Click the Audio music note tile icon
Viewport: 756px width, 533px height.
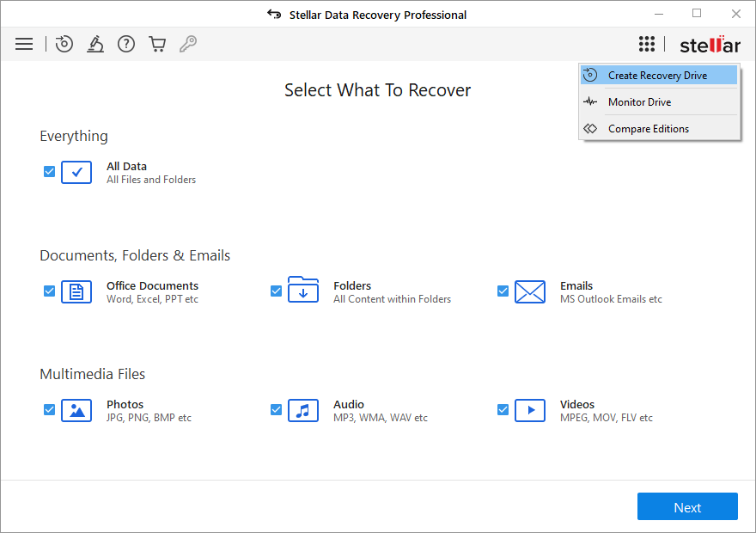point(303,410)
